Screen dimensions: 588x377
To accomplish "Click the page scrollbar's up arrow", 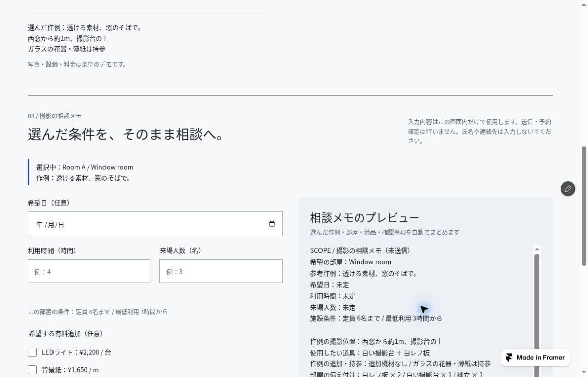I will (584, 4).
